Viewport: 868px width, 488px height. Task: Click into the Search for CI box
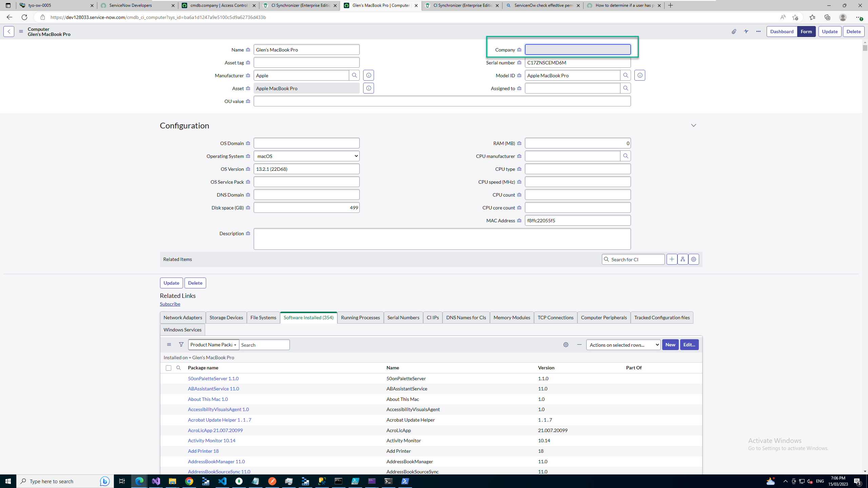point(633,259)
